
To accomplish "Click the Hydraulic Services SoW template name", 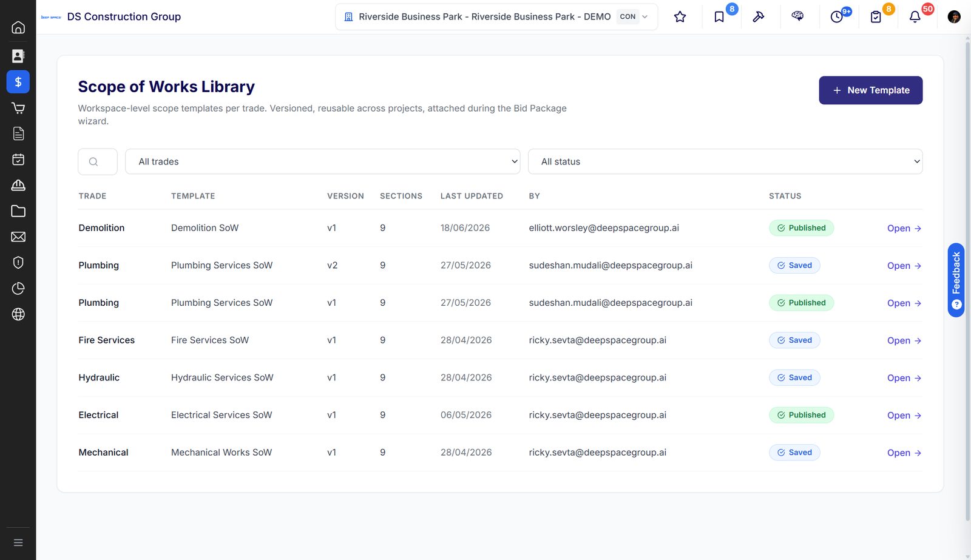I will (222, 377).
